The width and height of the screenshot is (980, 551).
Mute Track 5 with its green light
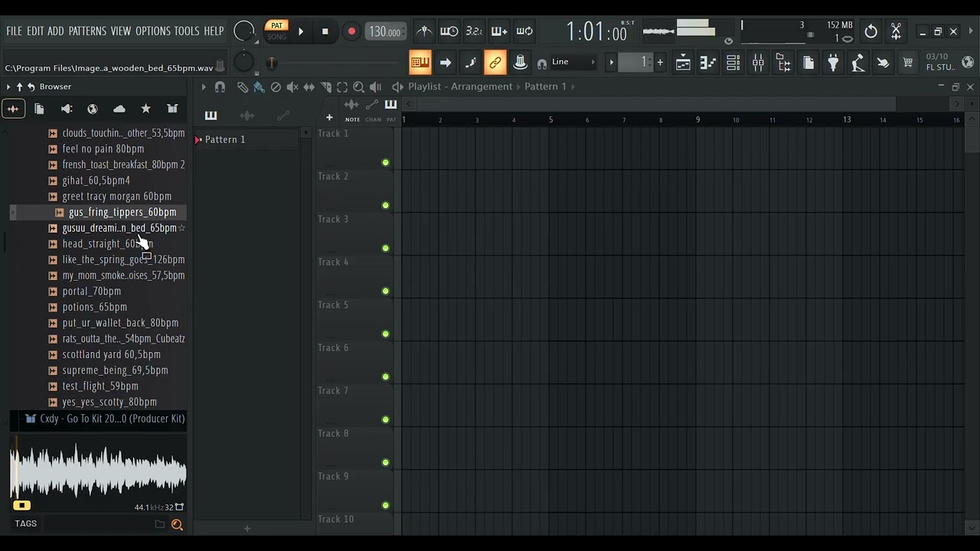click(x=385, y=334)
